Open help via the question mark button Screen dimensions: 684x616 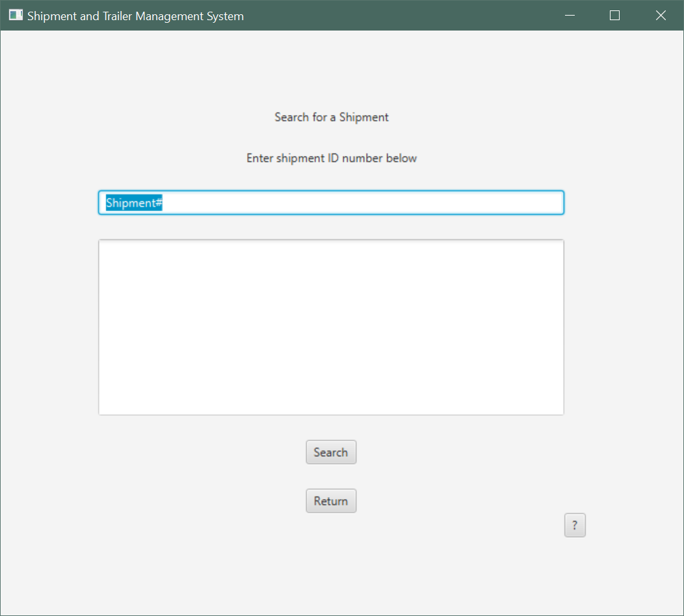575,526
